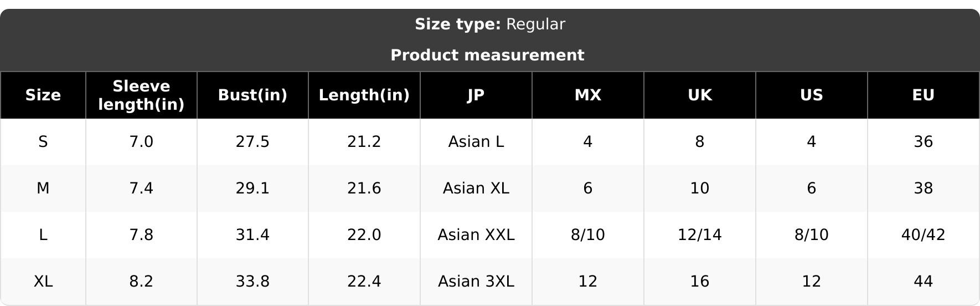This screenshot has height=306, width=980.
Task: Click the Size column header
Action: 43,95
